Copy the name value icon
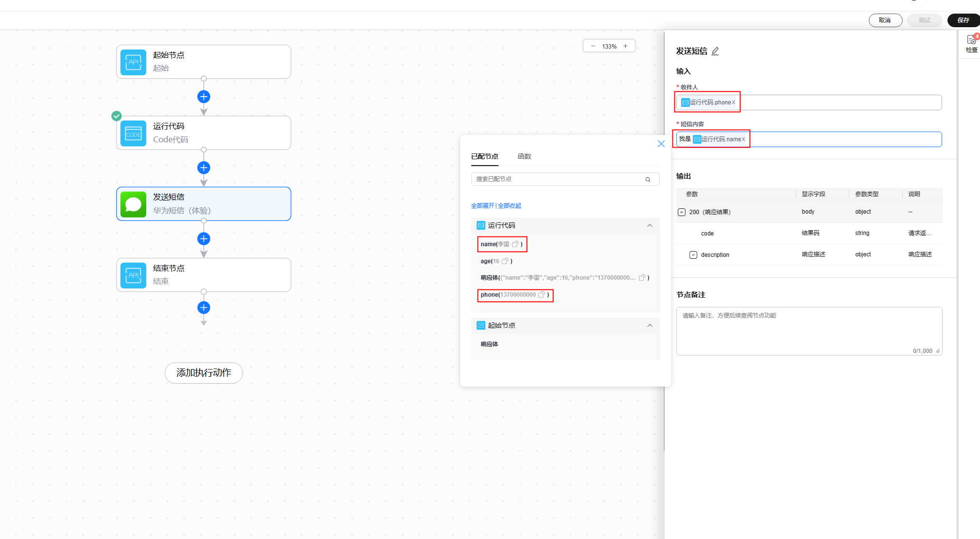This screenshot has height=539, width=980. point(515,244)
